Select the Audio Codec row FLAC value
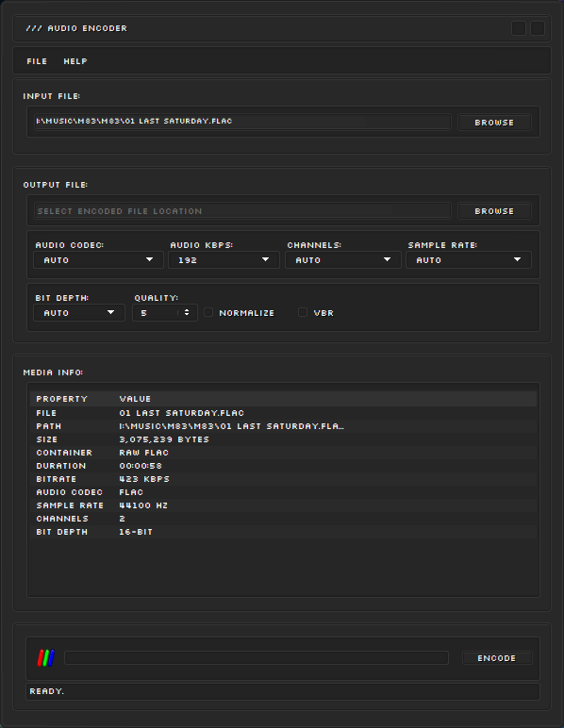This screenshot has width=564, height=728. click(x=131, y=492)
